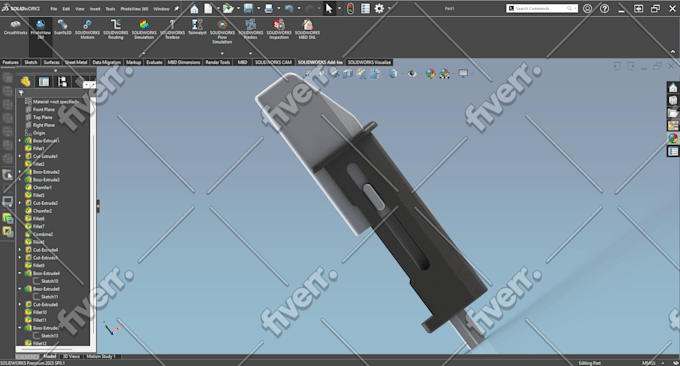This screenshot has width=680, height=366.
Task: Expand the Boss-Extrude1 feature
Action: (x=20, y=141)
